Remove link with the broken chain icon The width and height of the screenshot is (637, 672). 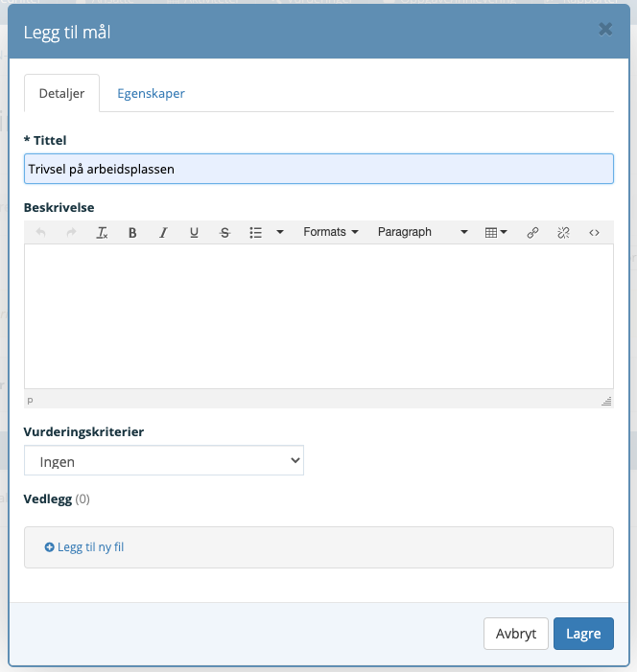[563, 233]
